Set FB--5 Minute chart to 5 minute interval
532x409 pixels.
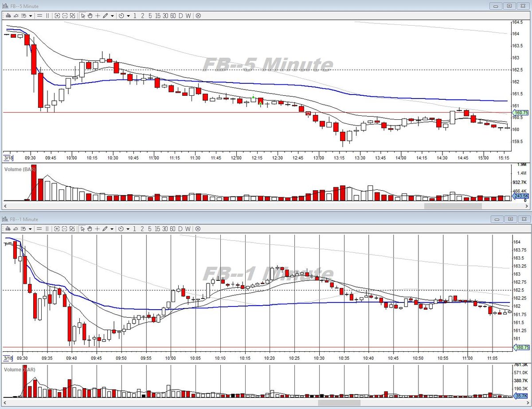coord(150,16)
